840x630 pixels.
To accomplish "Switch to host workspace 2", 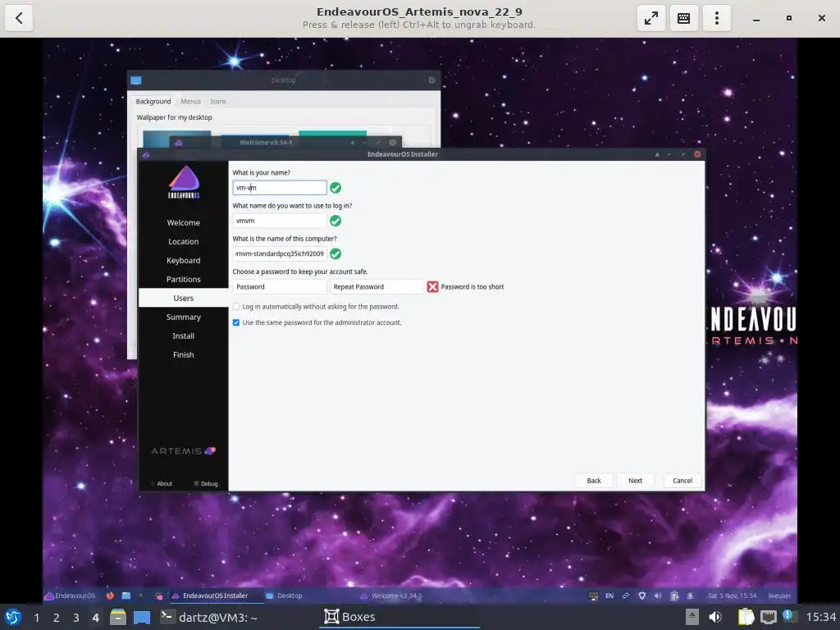I will pyautogui.click(x=57, y=618).
